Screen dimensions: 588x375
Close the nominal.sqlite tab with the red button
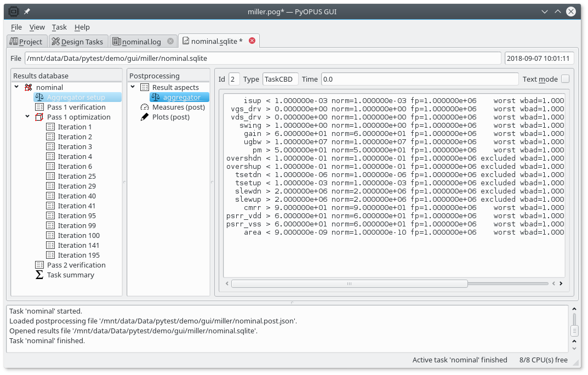coord(252,41)
